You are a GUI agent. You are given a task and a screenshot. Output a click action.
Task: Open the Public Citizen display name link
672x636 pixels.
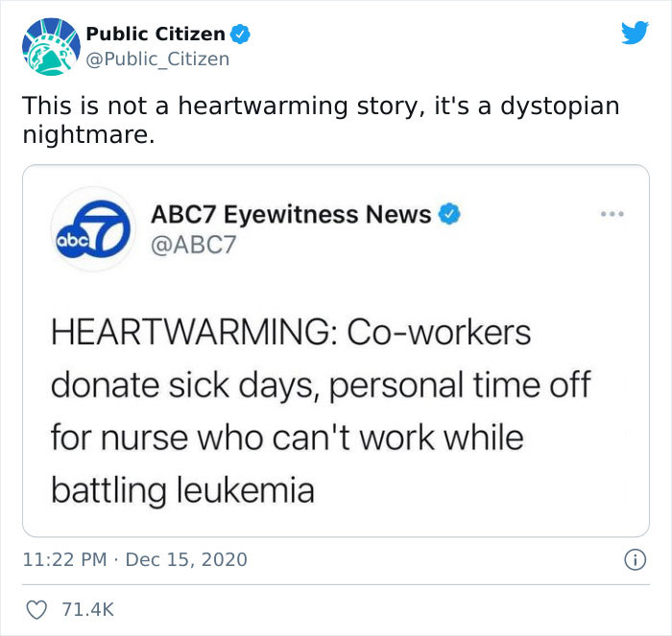tap(156, 34)
